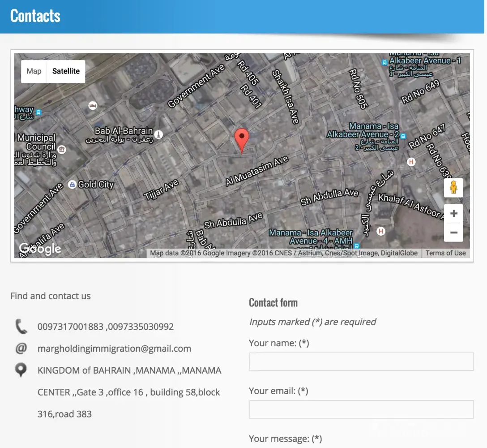This screenshot has width=487, height=448.
Task: Select the Street View pegman icon
Action: (x=453, y=188)
